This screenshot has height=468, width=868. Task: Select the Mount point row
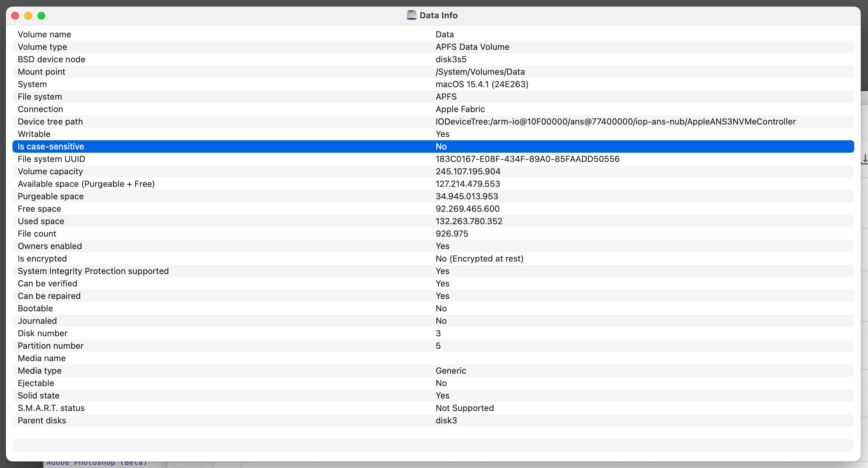(x=41, y=72)
